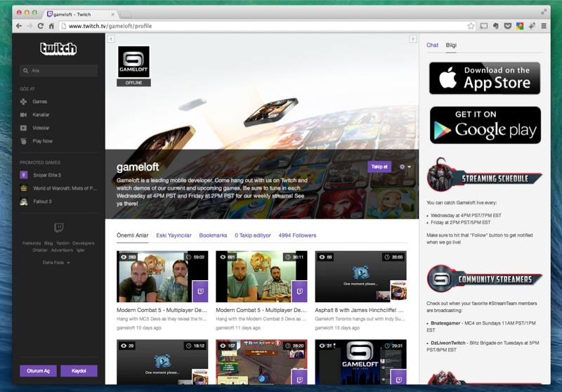Image resolution: width=562 pixels, height=392 pixels.
Task: Click the Fallout 3 game icon
Action: (x=24, y=202)
